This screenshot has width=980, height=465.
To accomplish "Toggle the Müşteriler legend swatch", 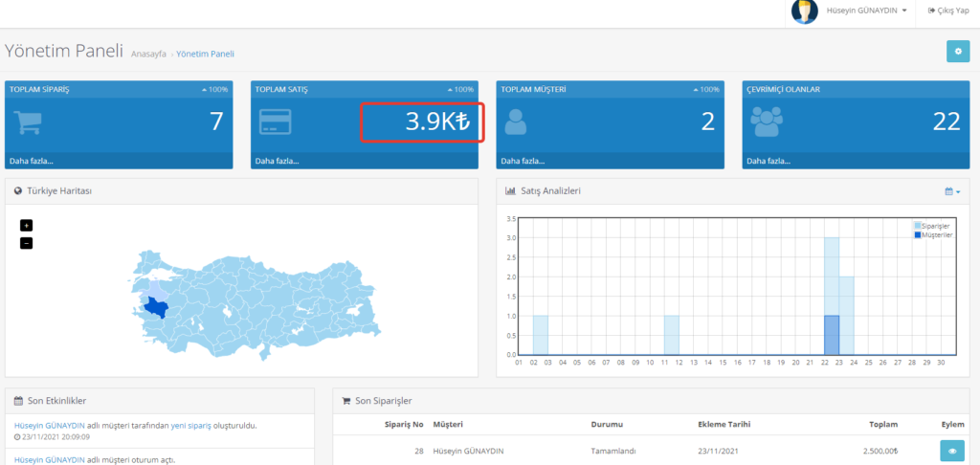I will tap(916, 234).
